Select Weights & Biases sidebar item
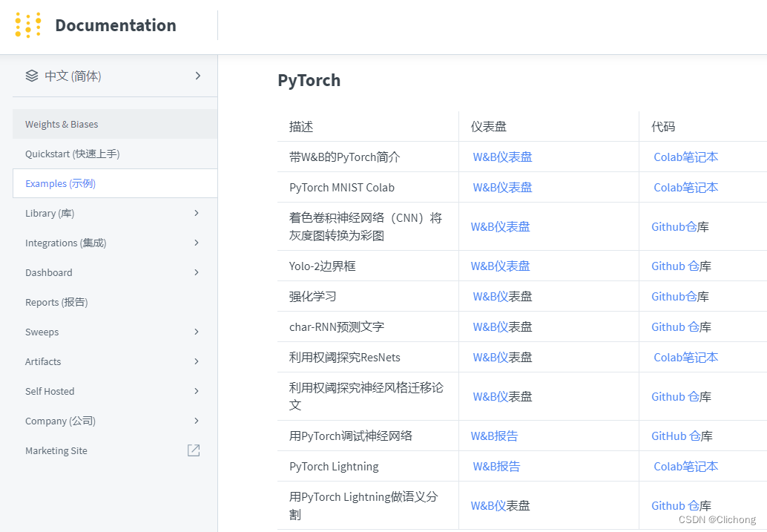The width and height of the screenshot is (767, 532). pyautogui.click(x=62, y=124)
